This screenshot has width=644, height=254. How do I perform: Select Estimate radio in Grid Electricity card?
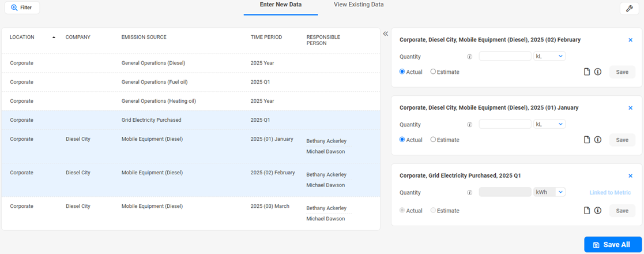point(433,211)
